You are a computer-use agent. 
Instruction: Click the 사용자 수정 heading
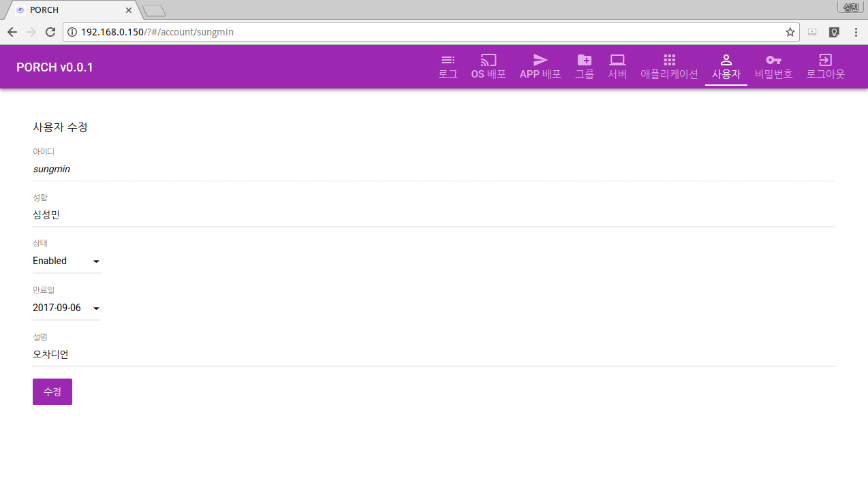pyautogui.click(x=60, y=127)
